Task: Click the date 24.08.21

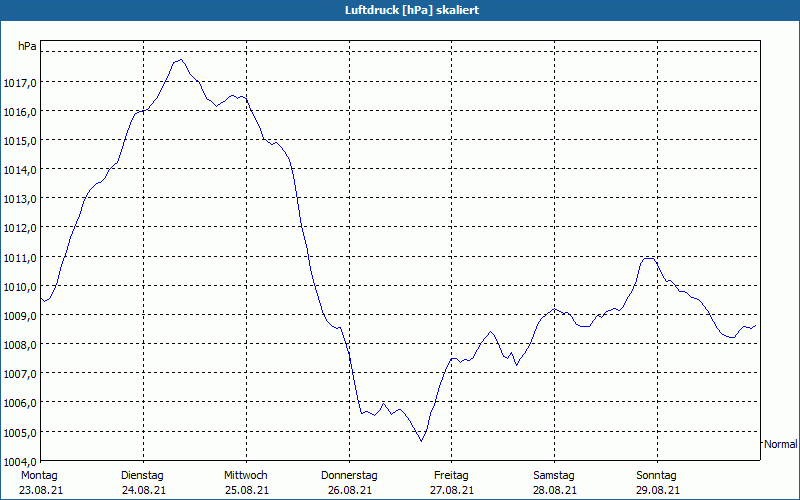Action: click(143, 490)
